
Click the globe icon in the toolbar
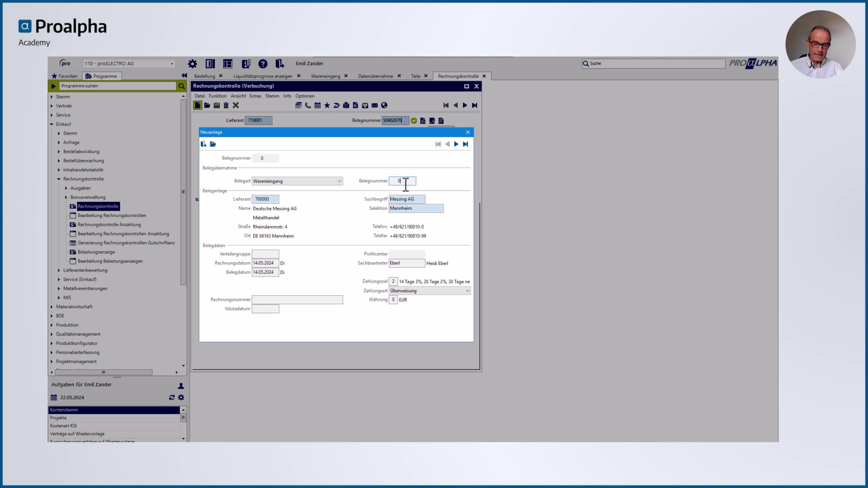384,106
